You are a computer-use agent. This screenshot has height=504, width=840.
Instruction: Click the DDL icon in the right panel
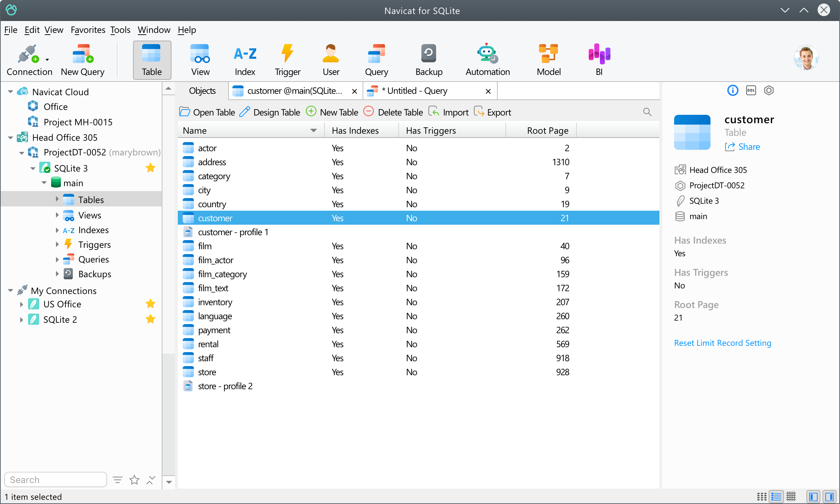click(x=751, y=90)
